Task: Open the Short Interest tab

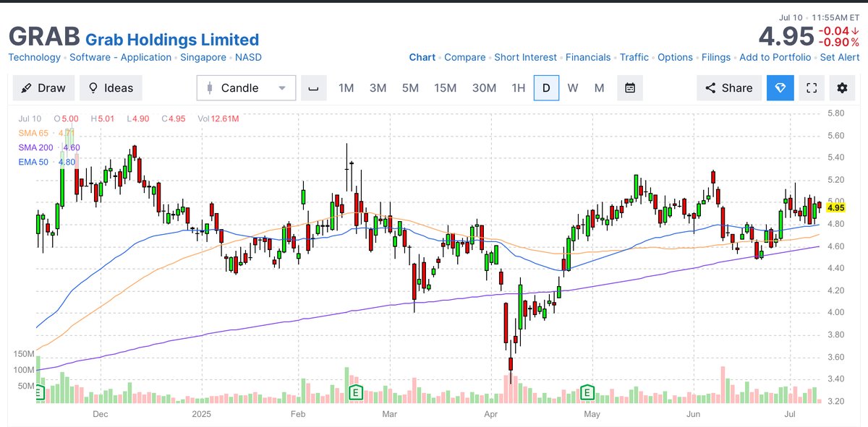Action: 526,57
